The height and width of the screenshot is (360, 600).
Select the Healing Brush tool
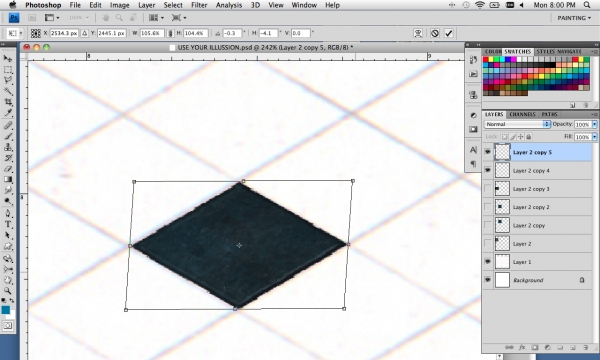coord(8,125)
